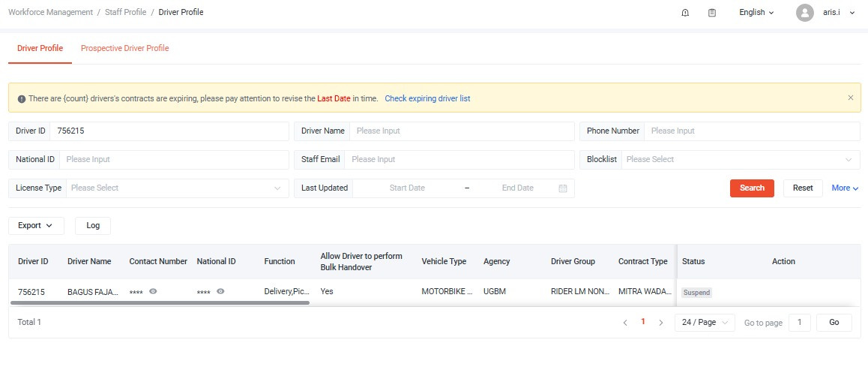
Task: Click the horizontal table scrollbar
Action: click(160, 303)
